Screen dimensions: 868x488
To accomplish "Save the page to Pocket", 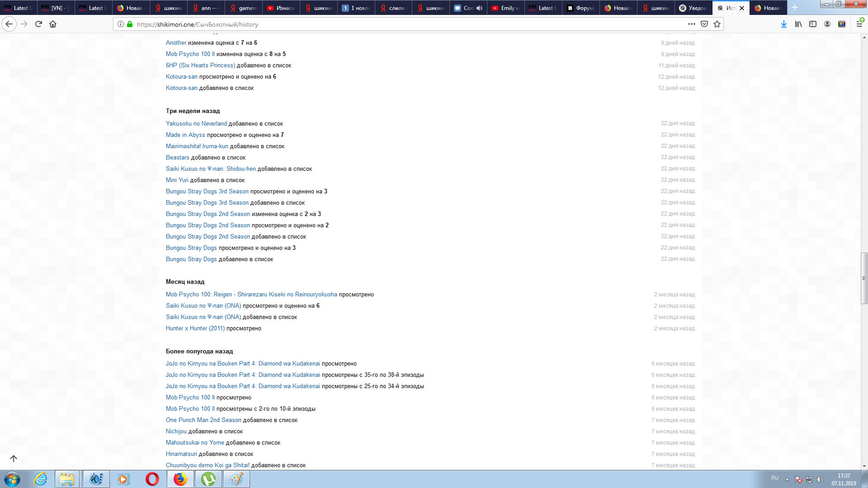I will click(x=704, y=24).
